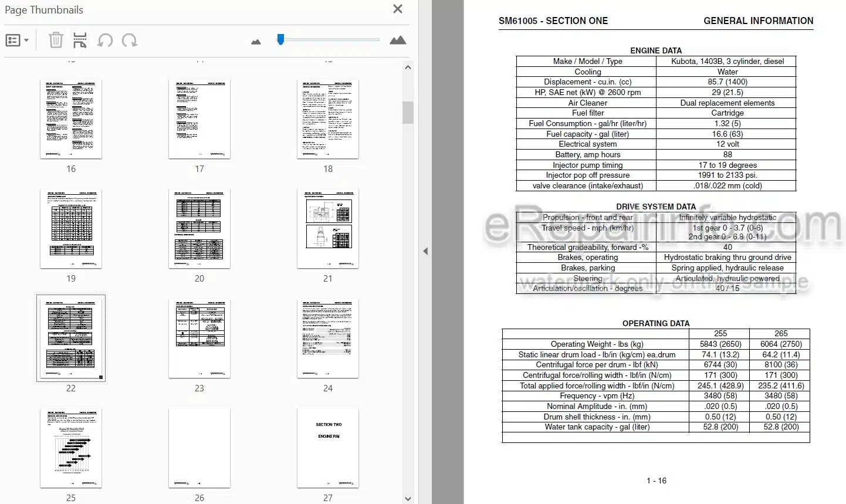Close the Page Thumbnails panel

point(398,9)
